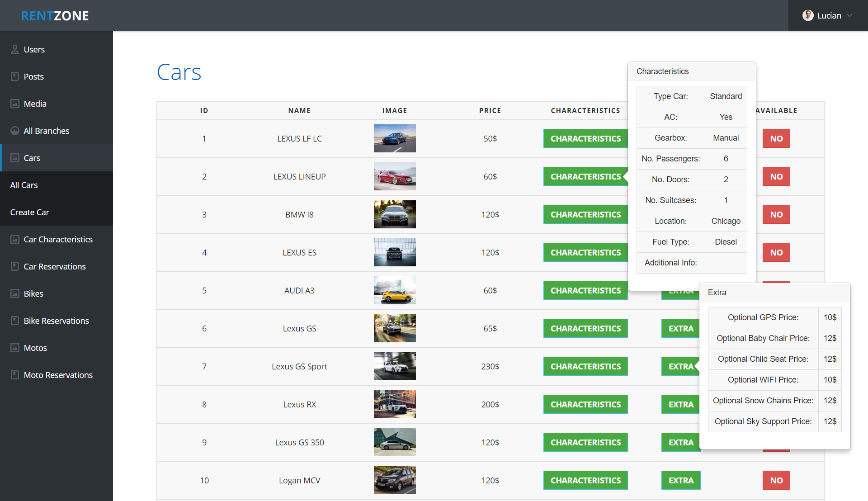The image size is (868, 501).
Task: Click the EXTRA button for Lexus RX
Action: pos(680,404)
